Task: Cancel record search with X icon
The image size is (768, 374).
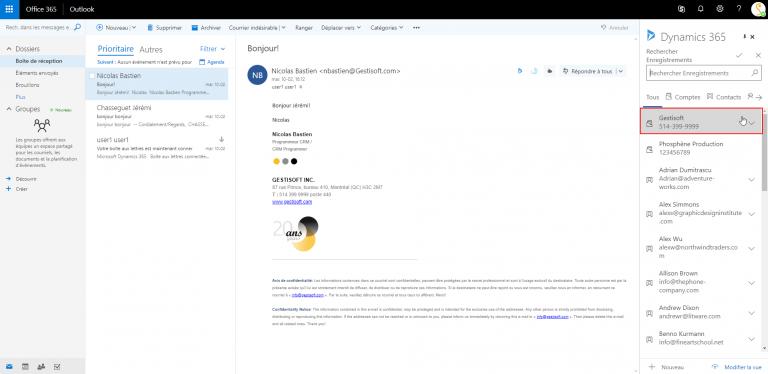Action: (758, 55)
